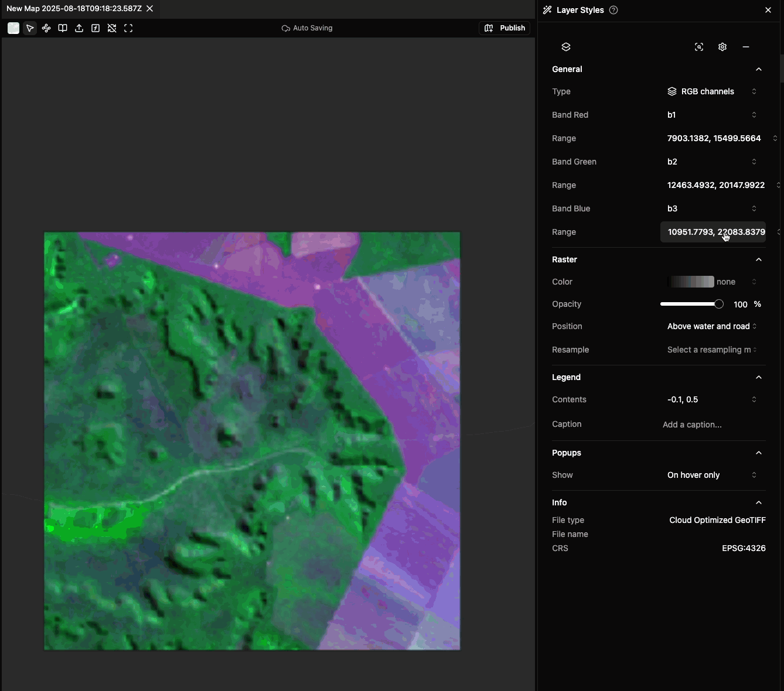Open the transform function tool
Screen dimensions: 784x691
[x=96, y=28]
